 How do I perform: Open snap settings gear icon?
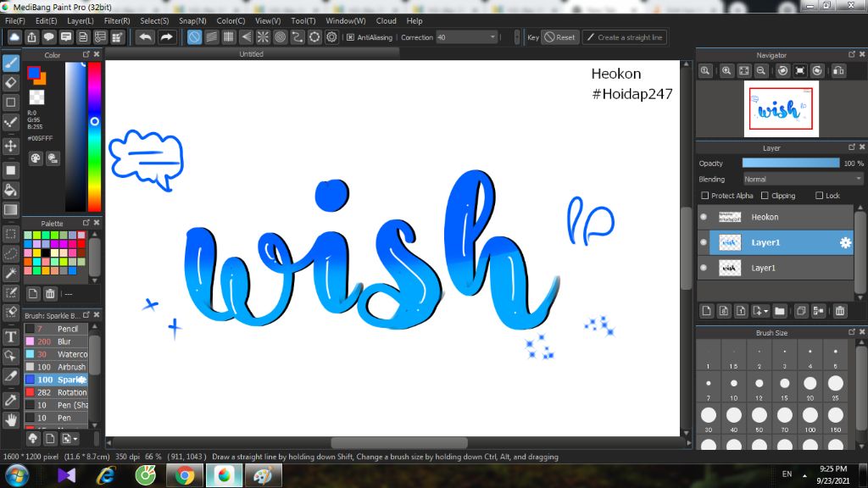point(331,37)
